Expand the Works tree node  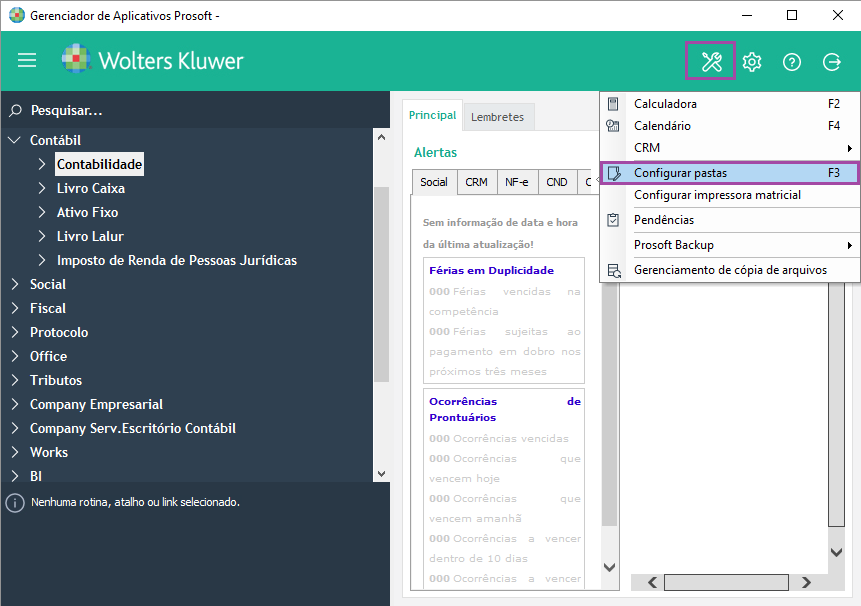coord(15,452)
